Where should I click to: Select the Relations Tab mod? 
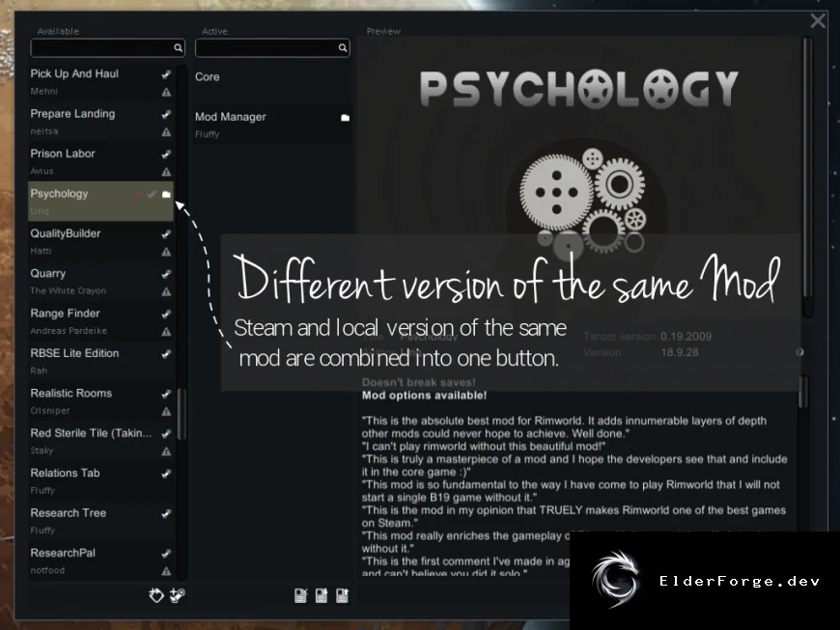(100, 481)
